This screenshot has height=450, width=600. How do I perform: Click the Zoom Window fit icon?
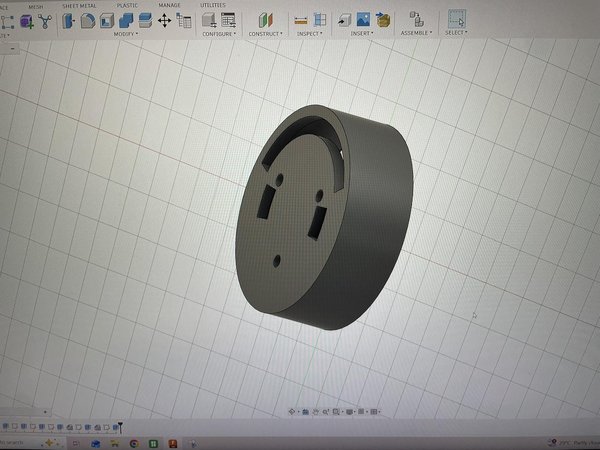coord(336,412)
